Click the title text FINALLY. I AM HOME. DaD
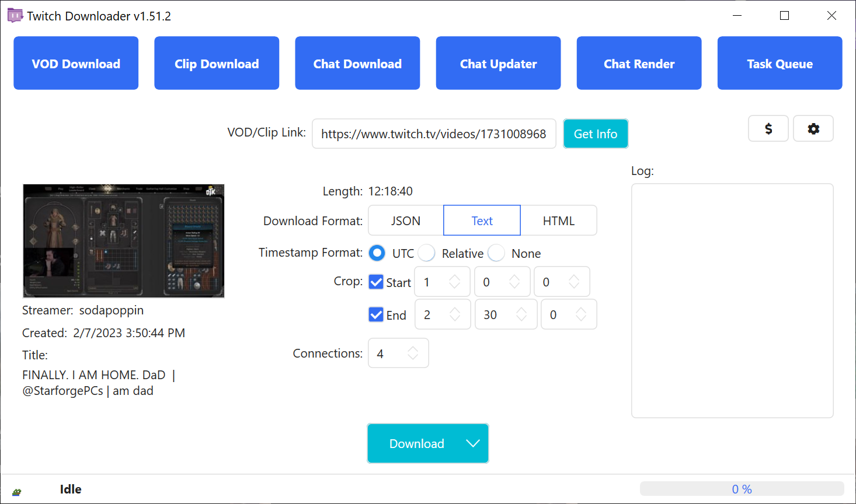The image size is (856, 504). 93,375
